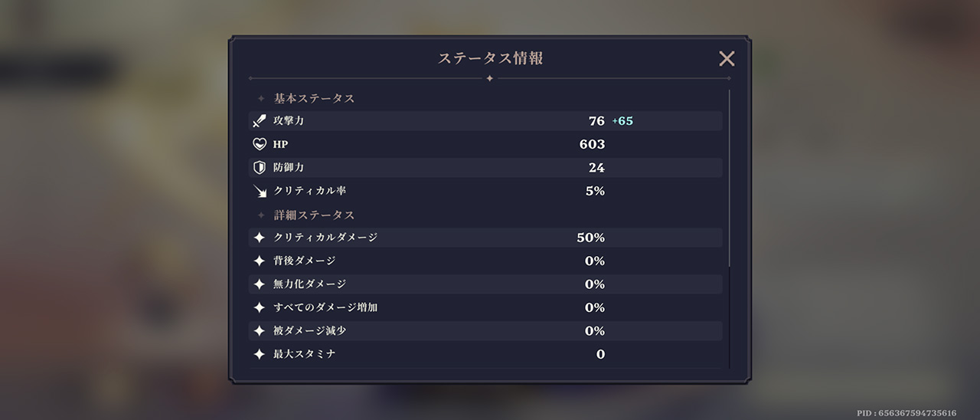Select the すべてのダメージ増加 row label
The width and height of the screenshot is (980, 420).
coord(325,307)
